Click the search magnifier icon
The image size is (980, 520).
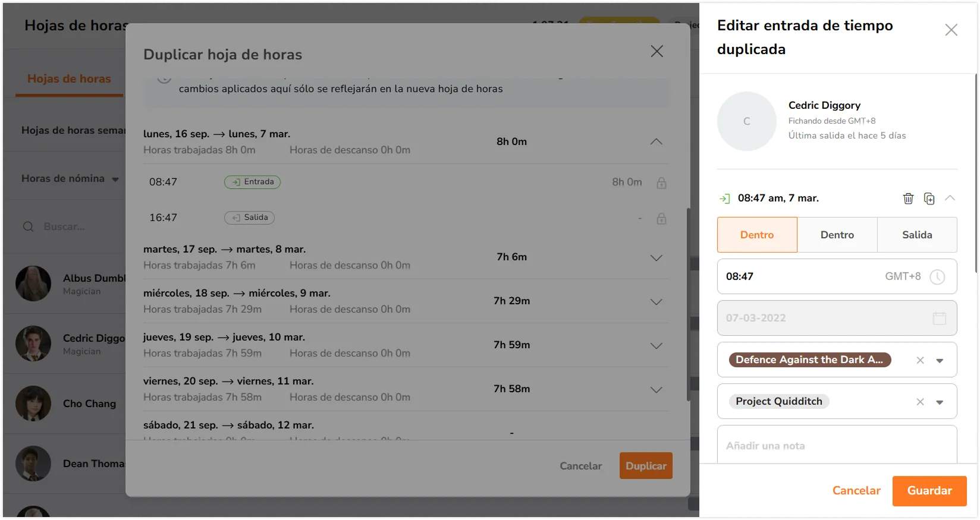pyautogui.click(x=28, y=226)
